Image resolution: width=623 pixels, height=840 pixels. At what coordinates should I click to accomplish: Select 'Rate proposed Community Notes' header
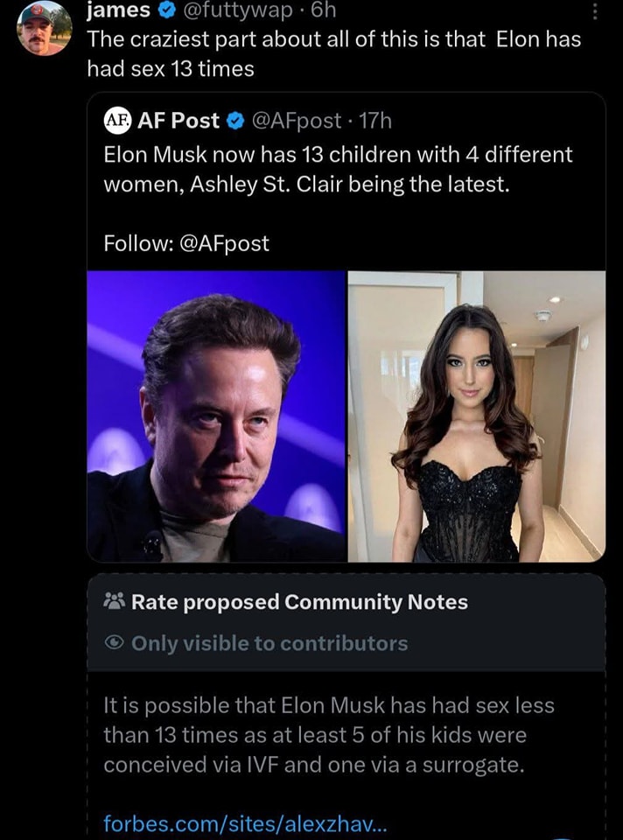click(x=299, y=602)
